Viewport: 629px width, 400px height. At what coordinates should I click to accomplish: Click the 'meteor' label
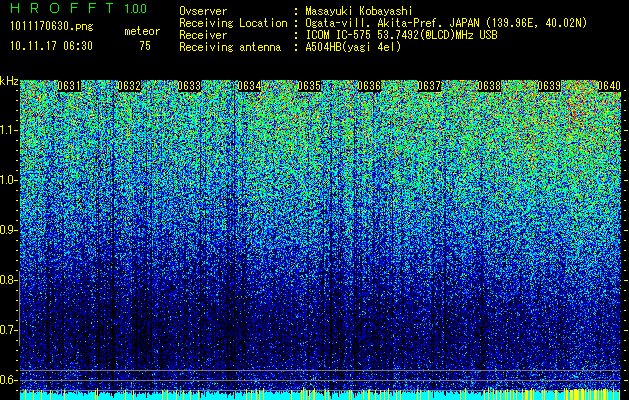142,31
